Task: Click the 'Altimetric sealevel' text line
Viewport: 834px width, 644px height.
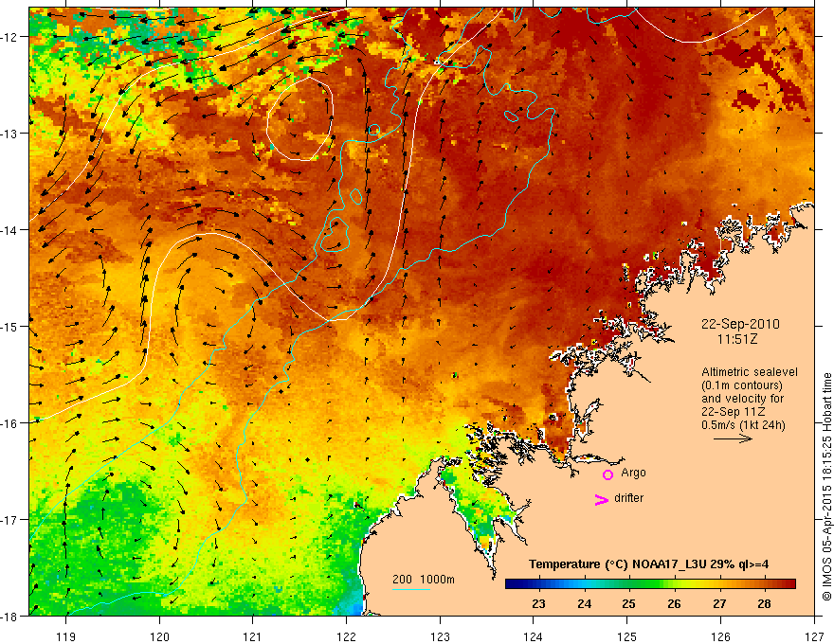Action: click(x=750, y=372)
